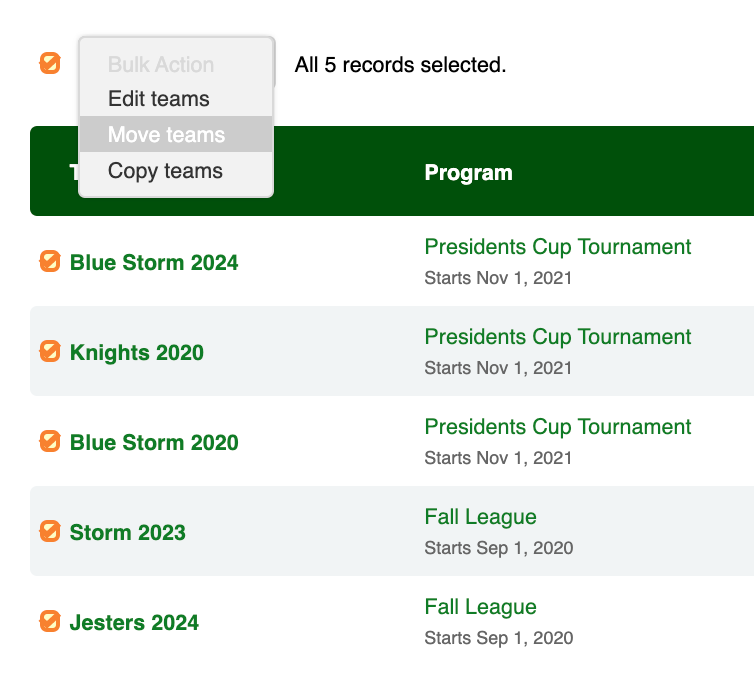Uncheck the Storm 2023 checkbox
754x684 pixels.
click(x=50, y=532)
